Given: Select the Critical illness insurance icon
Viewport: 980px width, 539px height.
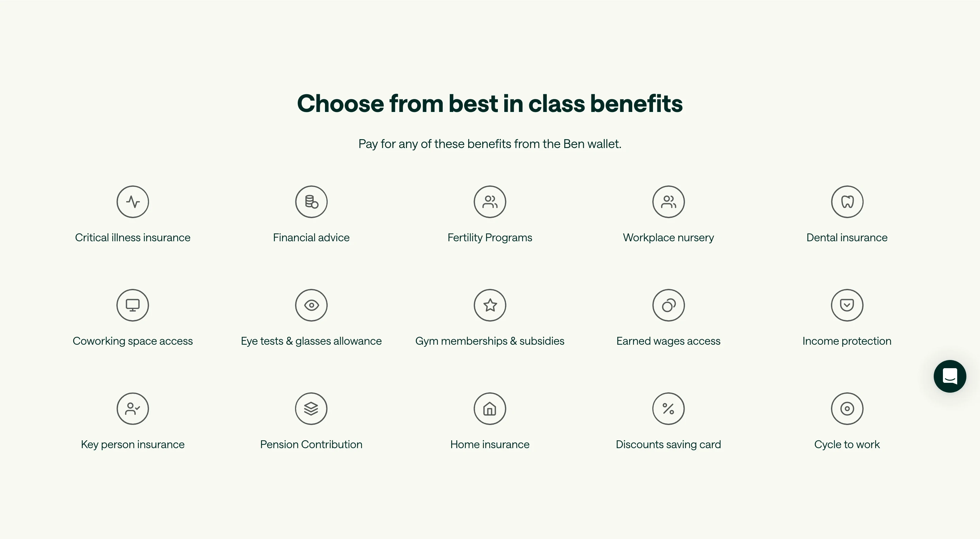Looking at the screenshot, I should point(132,201).
